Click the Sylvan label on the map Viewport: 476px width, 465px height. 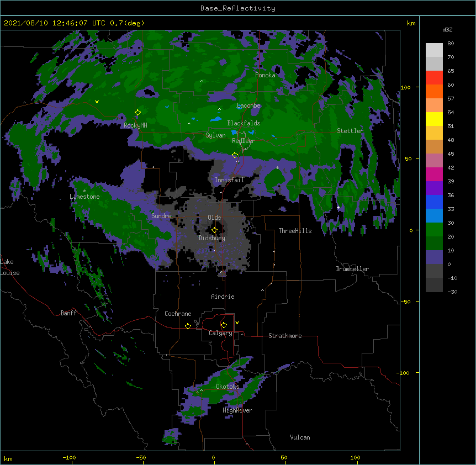[215, 135]
